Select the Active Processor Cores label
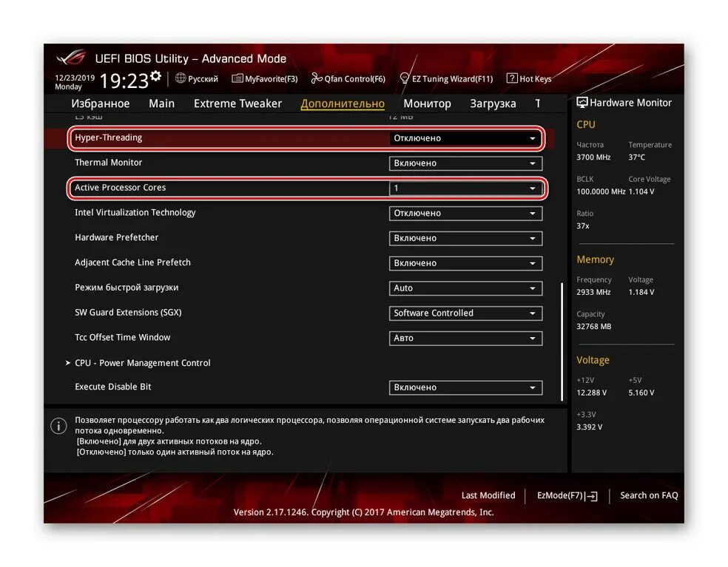This screenshot has width=728, height=567. (x=121, y=188)
